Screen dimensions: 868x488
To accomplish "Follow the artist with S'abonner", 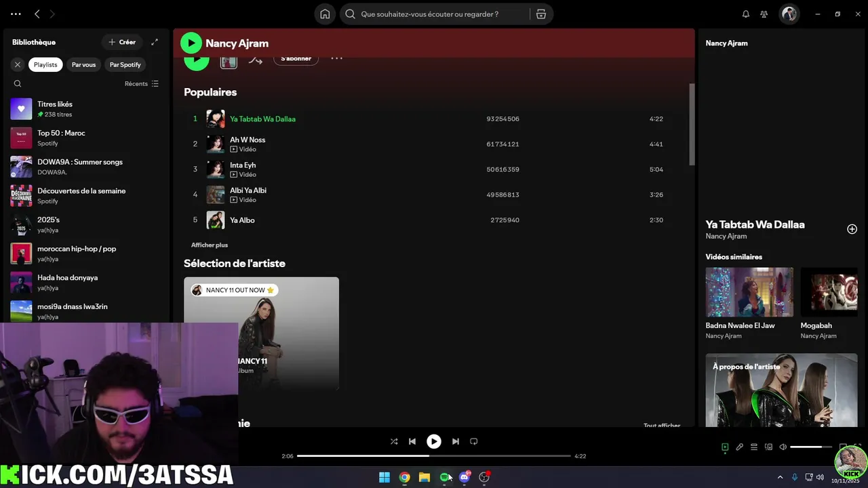I will (x=296, y=60).
